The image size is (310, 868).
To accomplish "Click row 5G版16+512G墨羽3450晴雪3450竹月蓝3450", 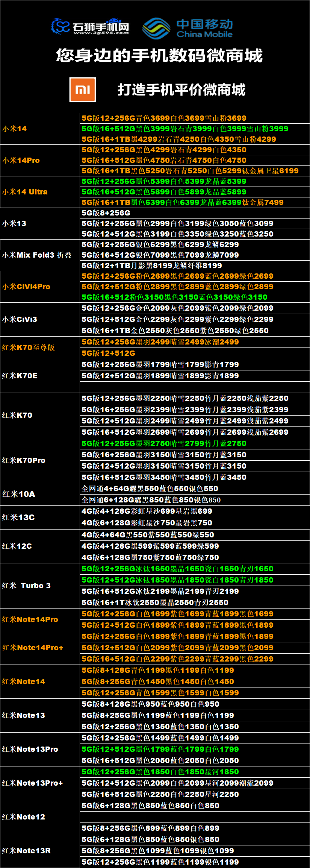I will tap(195, 477).
